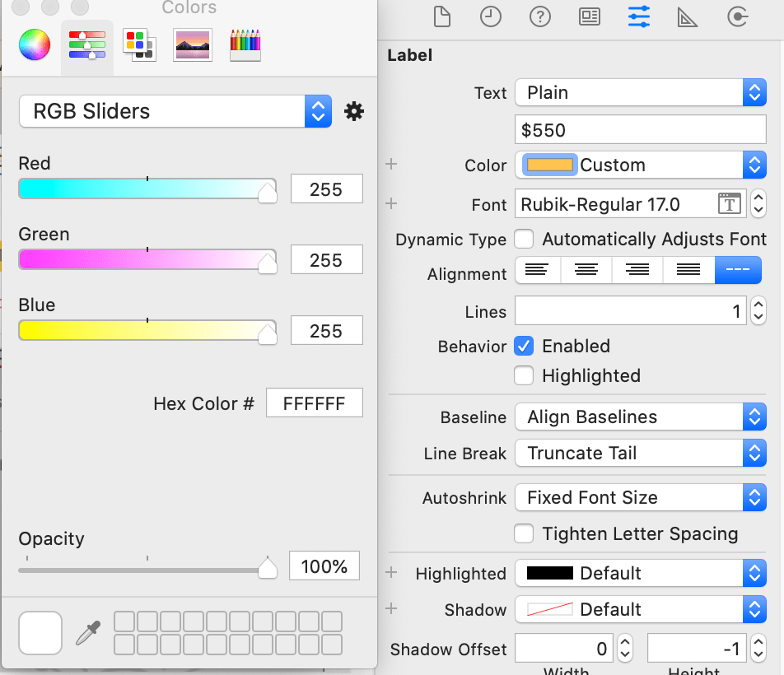Enable the Highlighted behavior checkbox
The width and height of the screenshot is (784, 675).
[x=524, y=375]
